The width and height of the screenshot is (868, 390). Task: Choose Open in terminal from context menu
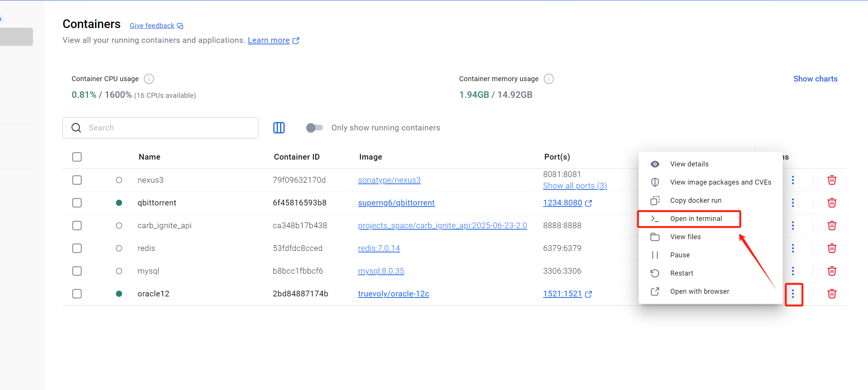point(696,219)
